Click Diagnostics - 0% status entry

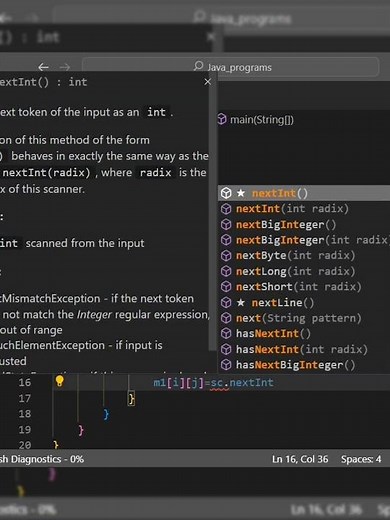[x=42, y=459]
